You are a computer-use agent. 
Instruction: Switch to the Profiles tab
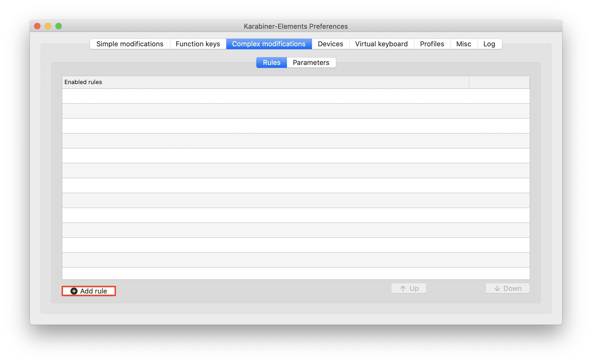432,44
